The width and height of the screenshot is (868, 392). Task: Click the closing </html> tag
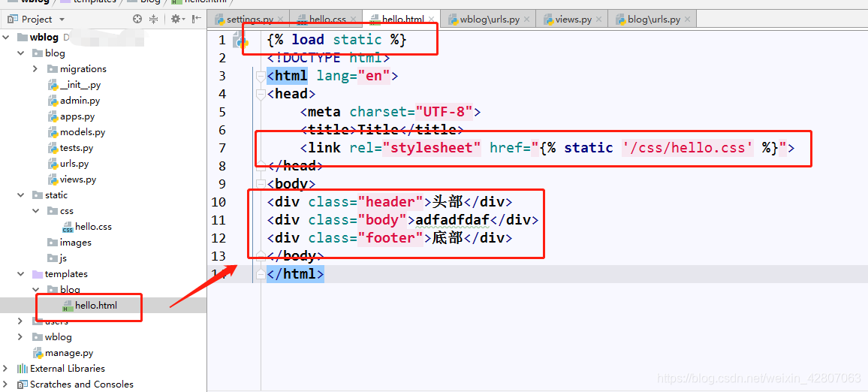tap(295, 274)
